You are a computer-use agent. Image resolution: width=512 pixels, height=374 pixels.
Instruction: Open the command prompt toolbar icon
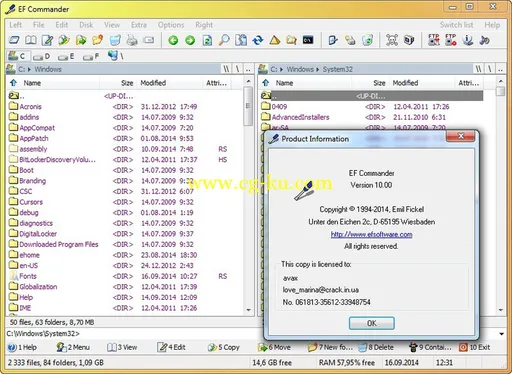click(308, 40)
